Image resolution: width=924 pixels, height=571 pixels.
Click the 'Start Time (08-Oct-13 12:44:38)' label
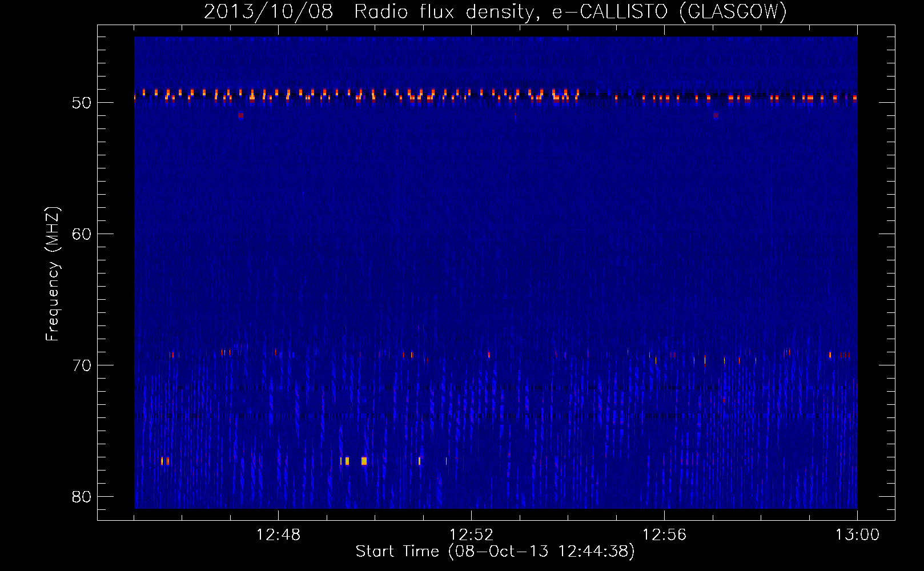pyautogui.click(x=495, y=552)
